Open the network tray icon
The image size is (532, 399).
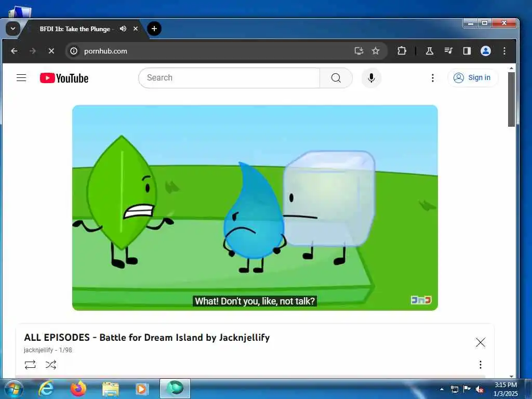[454, 390]
